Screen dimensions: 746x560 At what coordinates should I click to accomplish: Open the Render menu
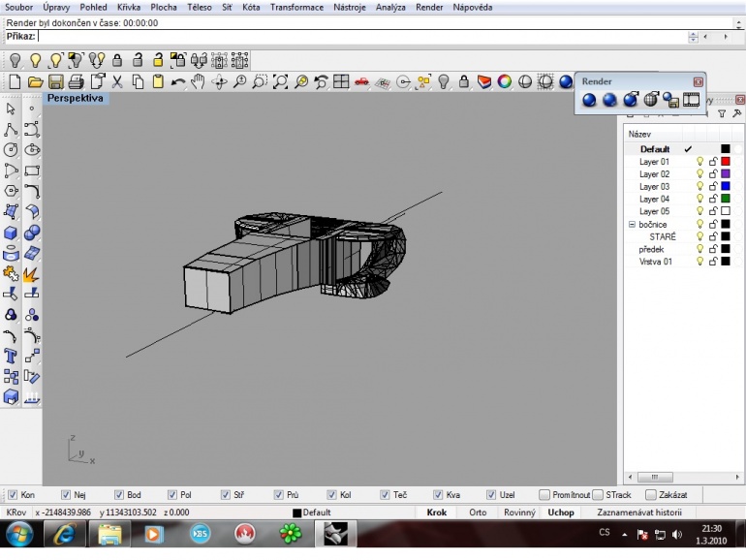coord(429,7)
